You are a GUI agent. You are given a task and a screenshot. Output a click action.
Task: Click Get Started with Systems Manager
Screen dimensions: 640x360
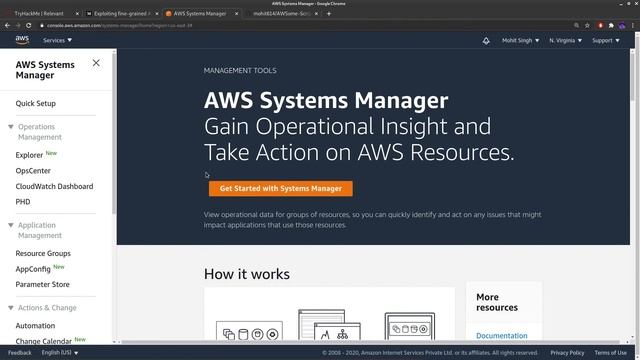coord(281,189)
